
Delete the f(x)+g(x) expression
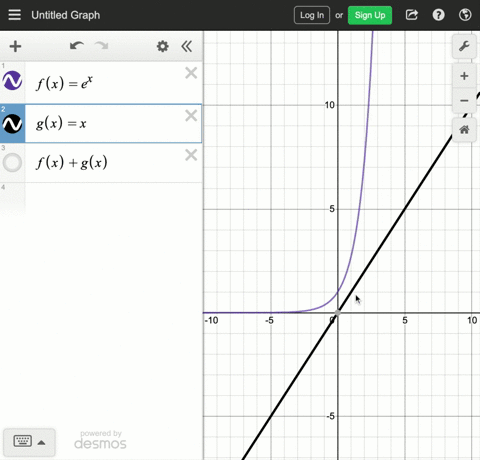point(191,155)
